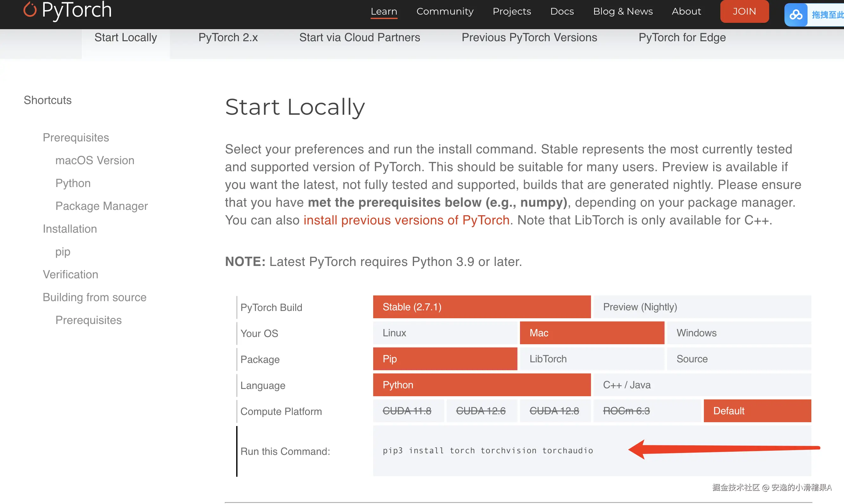Switch to the PyTorch 2.x tab
844x504 pixels.
[228, 37]
